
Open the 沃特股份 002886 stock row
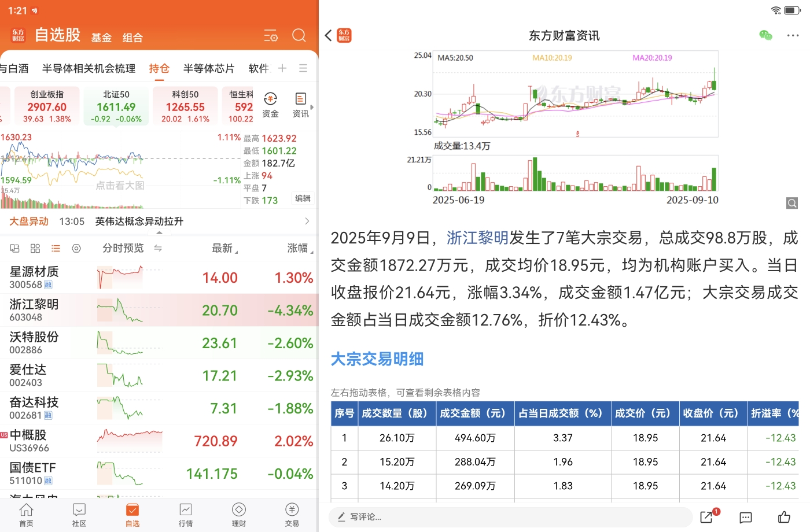[x=159, y=343]
